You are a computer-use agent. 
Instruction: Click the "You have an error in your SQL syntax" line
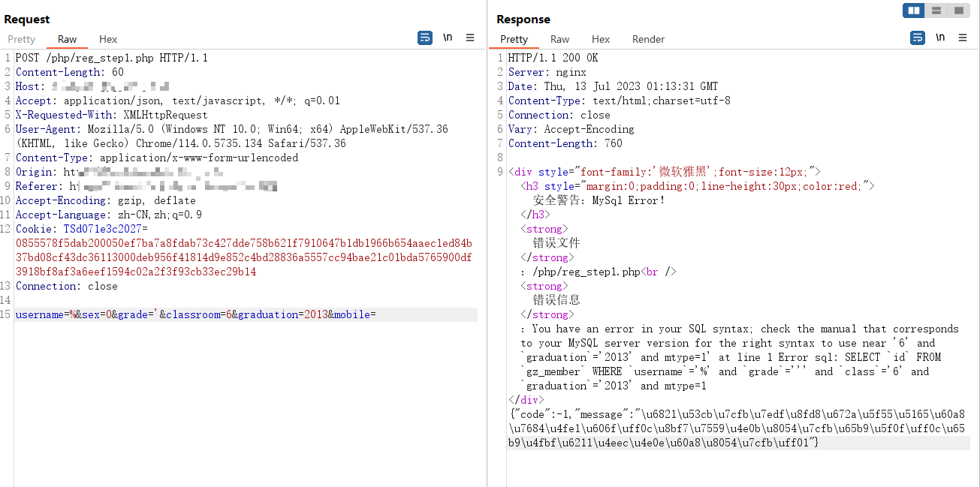(740, 329)
